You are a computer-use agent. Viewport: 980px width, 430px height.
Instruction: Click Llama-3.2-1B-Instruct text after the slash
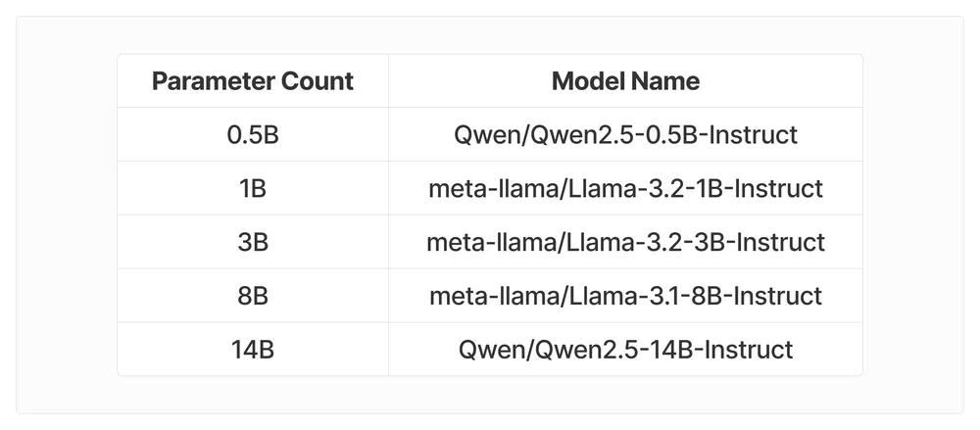(695, 189)
